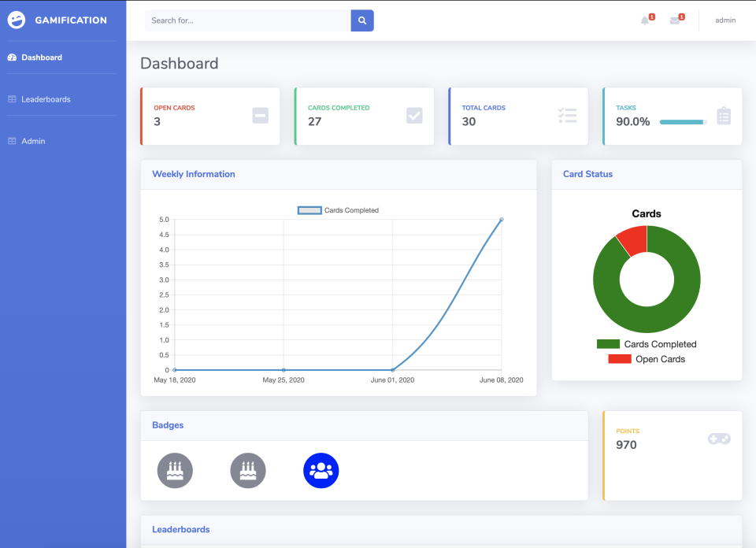Toggle the Cards Completed series in Weekly chart
This screenshot has width=756, height=548.
point(338,210)
